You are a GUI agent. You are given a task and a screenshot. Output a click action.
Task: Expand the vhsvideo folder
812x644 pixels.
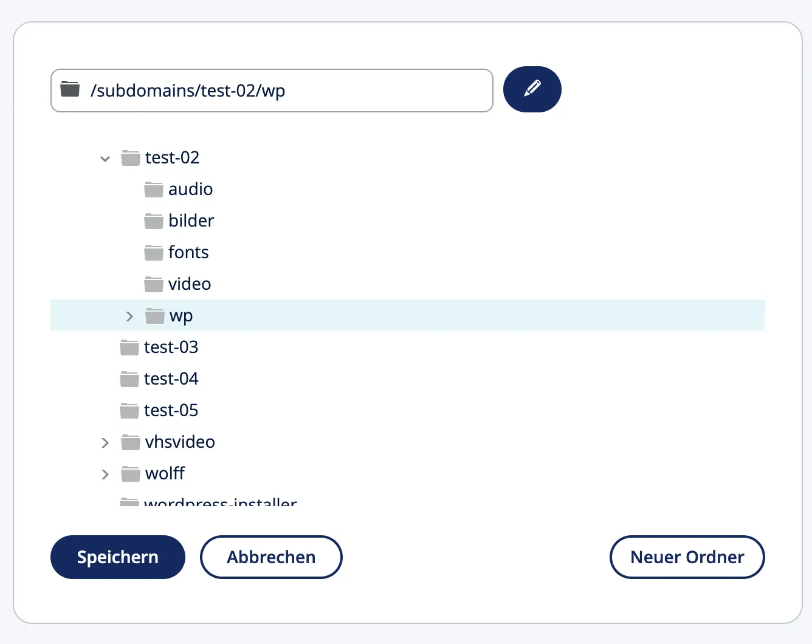coord(105,443)
